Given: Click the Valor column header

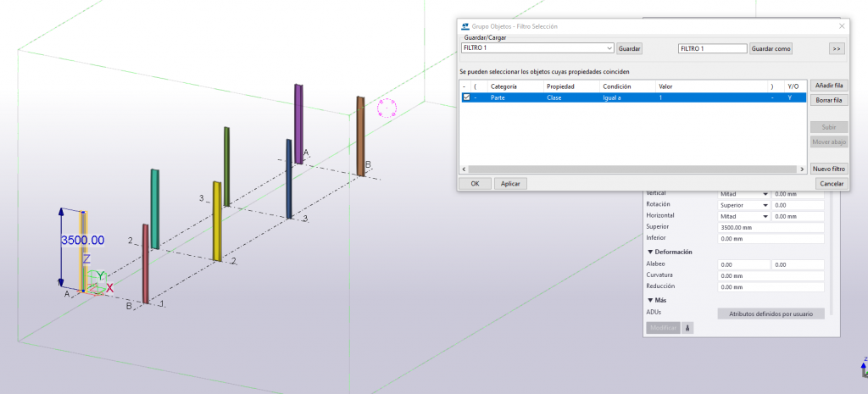Looking at the screenshot, I should (x=711, y=87).
